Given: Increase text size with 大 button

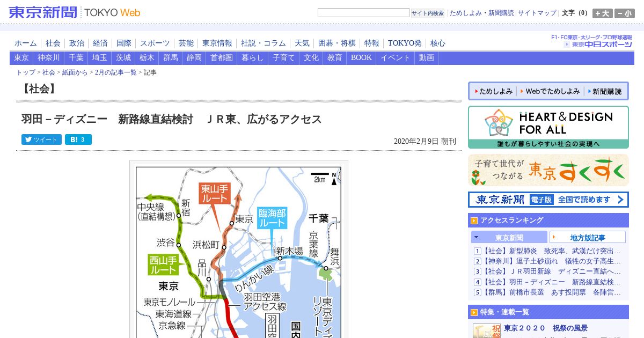Looking at the screenshot, I should point(603,13).
